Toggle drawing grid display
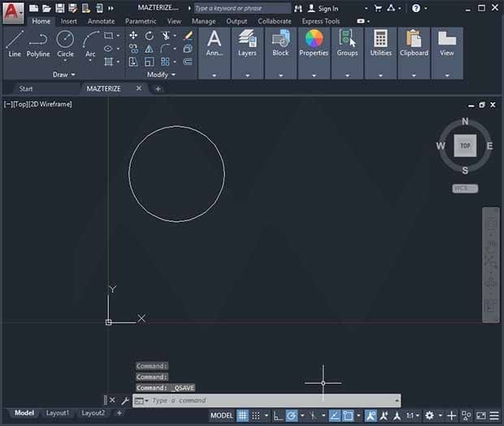 (x=243, y=415)
